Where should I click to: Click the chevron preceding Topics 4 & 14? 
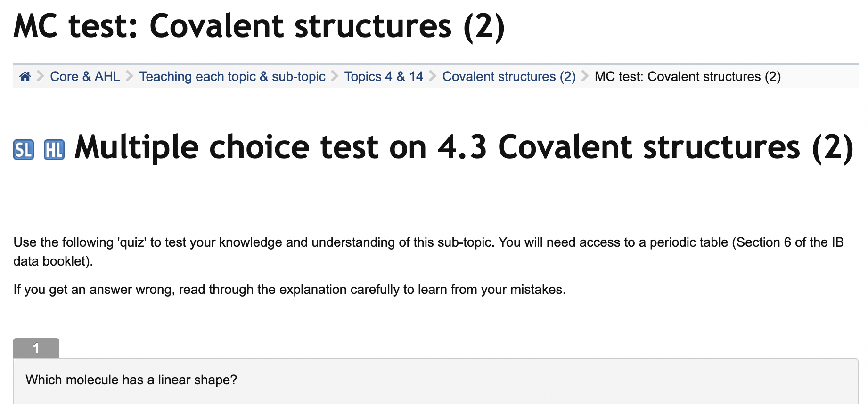coord(335,76)
